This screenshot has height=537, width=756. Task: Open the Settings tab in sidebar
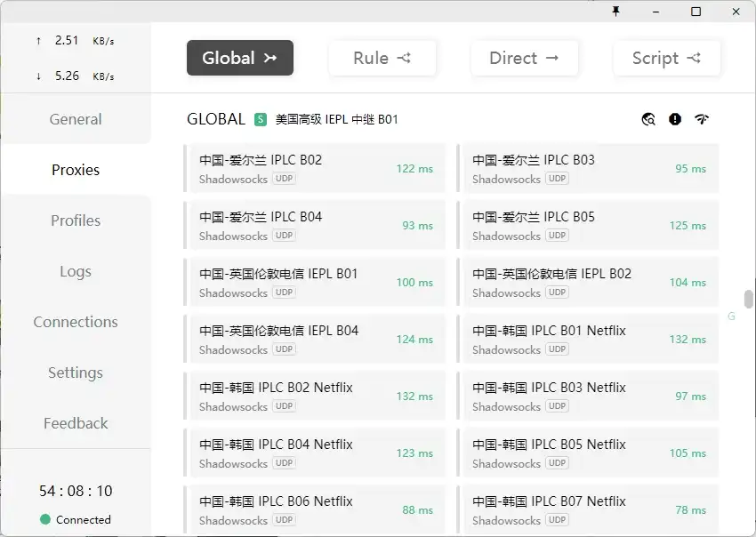tap(76, 373)
